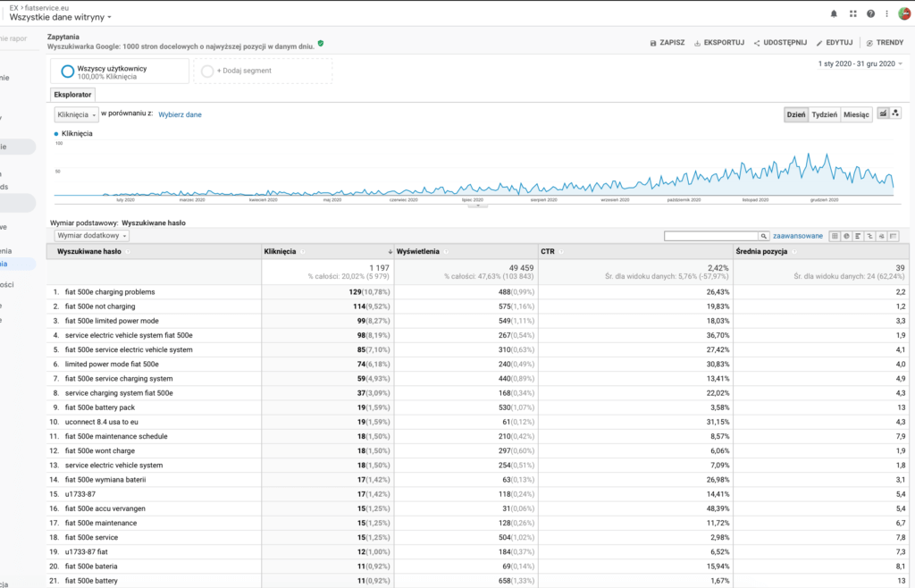Select the Wszyscy użytkownicy segment
The width and height of the screenshot is (915, 588).
click(x=120, y=71)
